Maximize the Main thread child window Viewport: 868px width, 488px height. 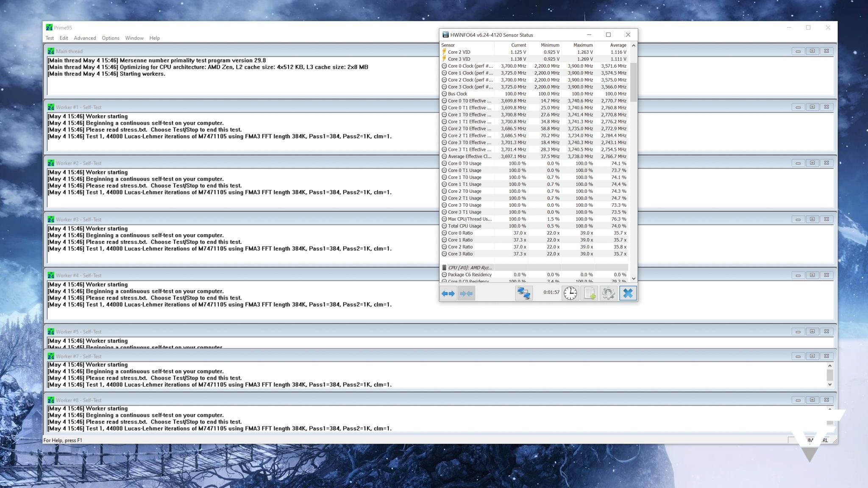812,51
